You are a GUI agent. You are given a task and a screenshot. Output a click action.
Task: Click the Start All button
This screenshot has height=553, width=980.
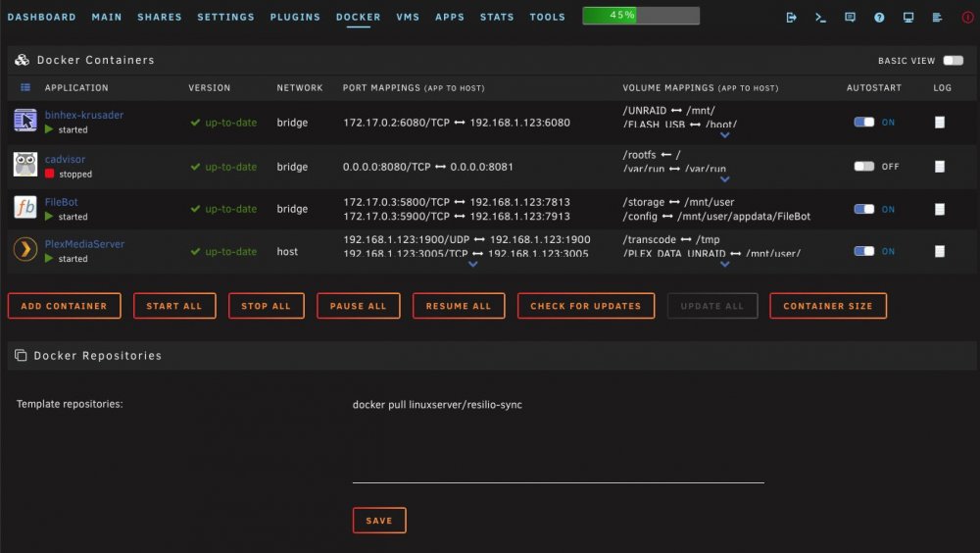click(x=174, y=306)
